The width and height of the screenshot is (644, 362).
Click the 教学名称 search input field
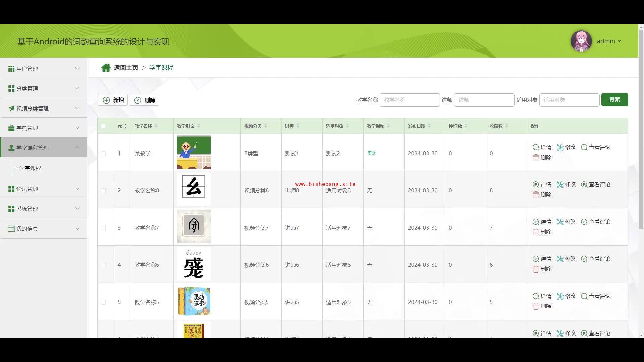[409, 100]
